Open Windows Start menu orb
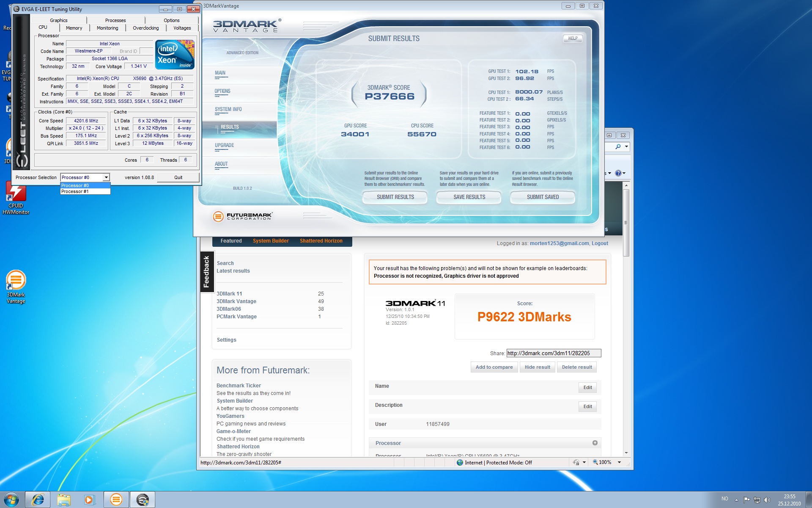Image resolution: width=812 pixels, height=508 pixels. [11, 500]
